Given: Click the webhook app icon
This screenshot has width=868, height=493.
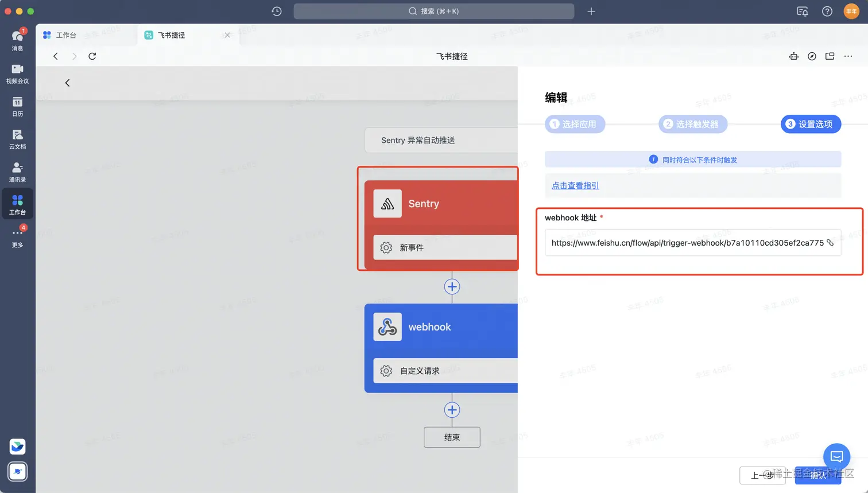Looking at the screenshot, I should pos(387,327).
